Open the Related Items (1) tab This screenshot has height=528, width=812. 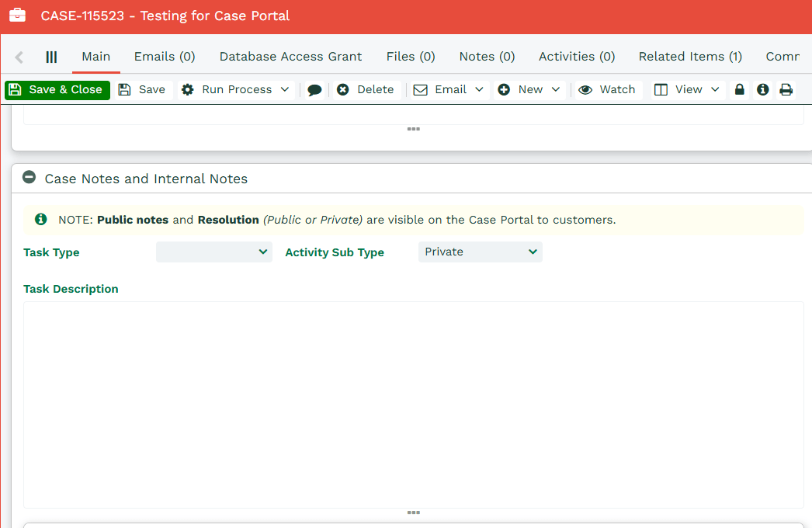pos(690,57)
